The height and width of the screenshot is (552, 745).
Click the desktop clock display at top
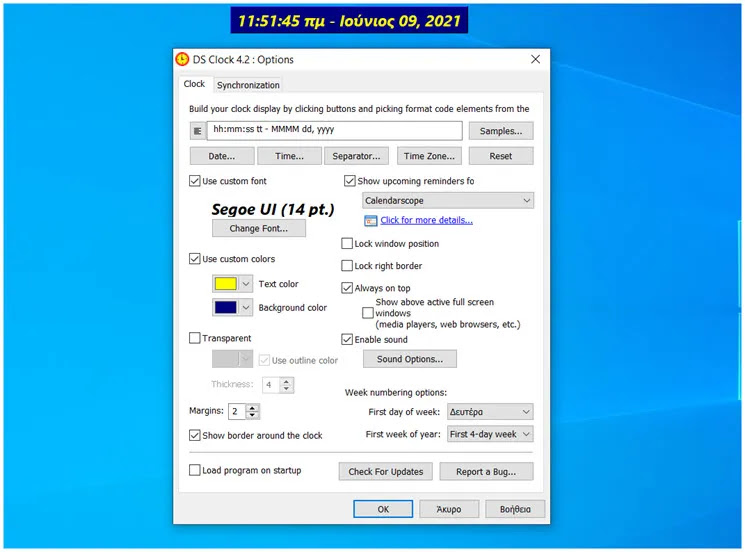(349, 20)
